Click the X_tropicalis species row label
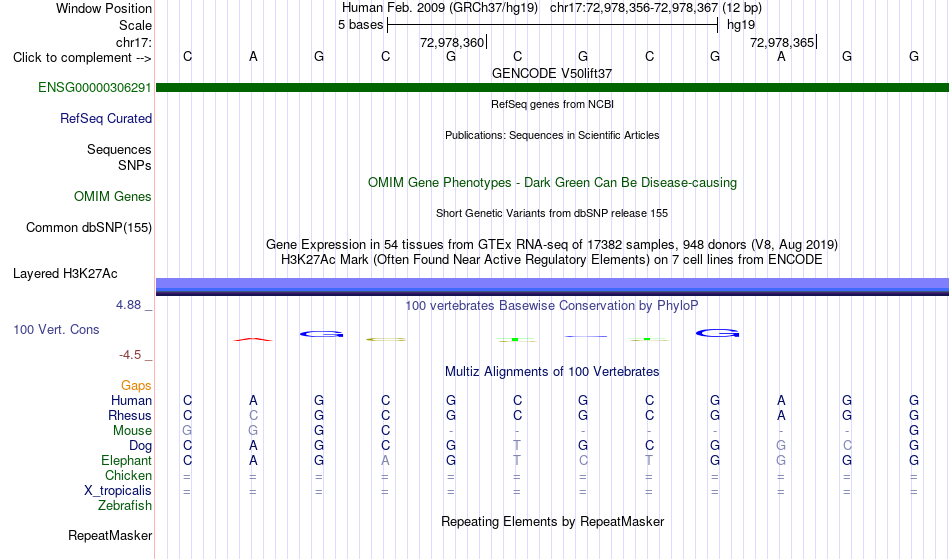This screenshot has height=559, width=950. click(118, 491)
